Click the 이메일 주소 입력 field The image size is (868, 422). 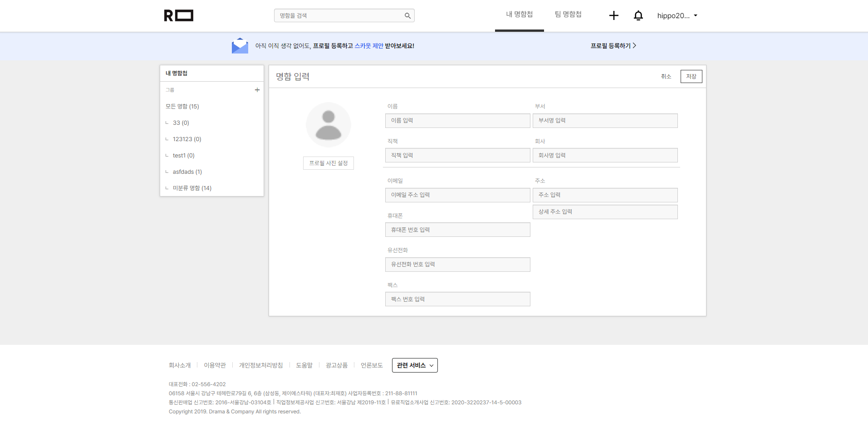tap(458, 195)
